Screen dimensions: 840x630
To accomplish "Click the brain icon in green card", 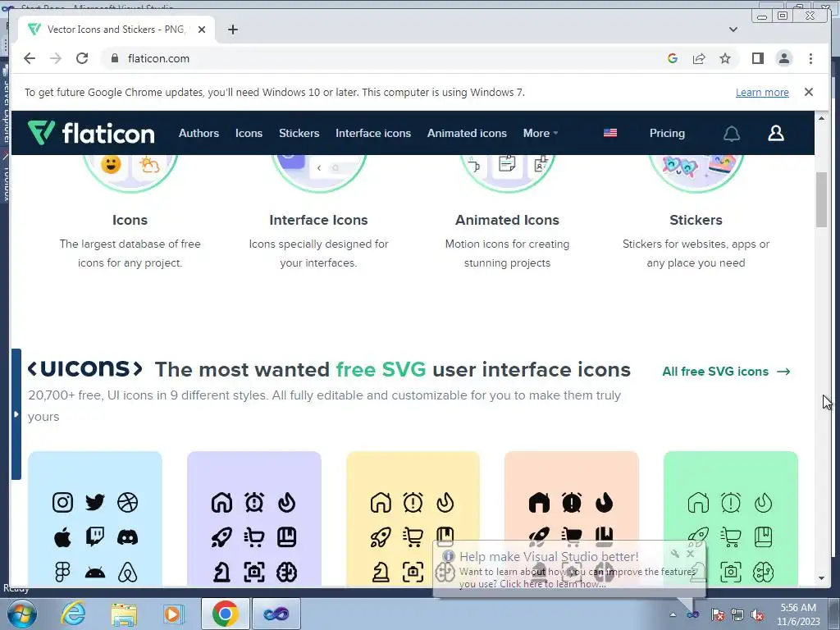I will 763,572.
